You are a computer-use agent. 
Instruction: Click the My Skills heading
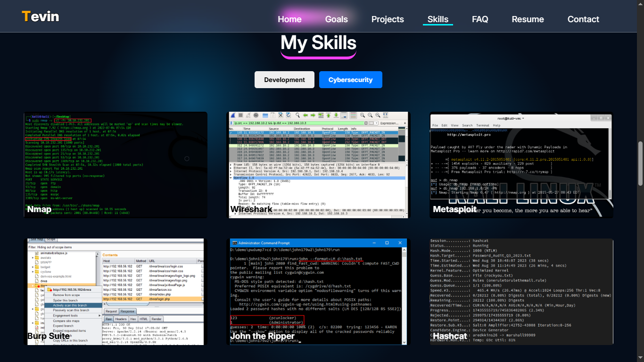tap(318, 43)
